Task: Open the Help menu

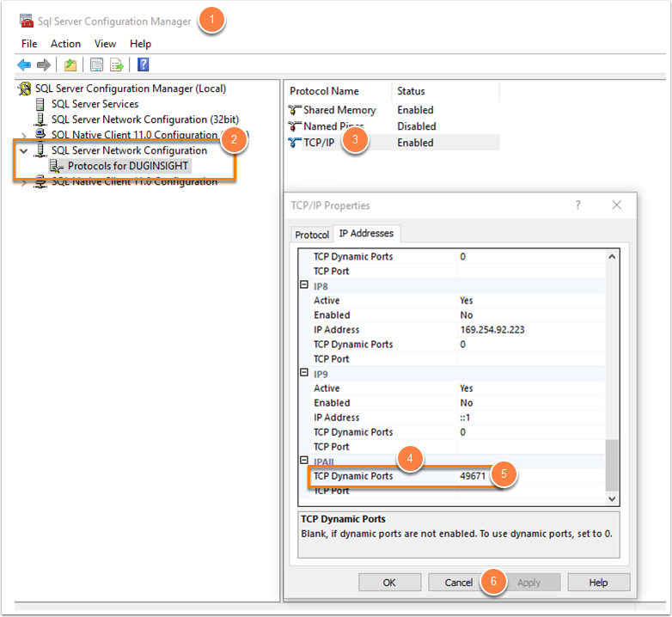Action: (141, 44)
